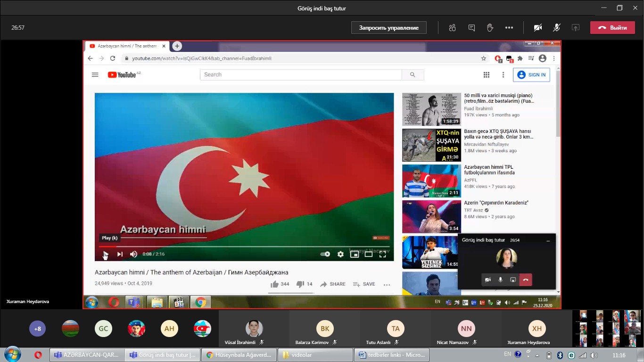Screen dimensions: 644x362
Task: Click the Opera icon in taskbar
Action: (38, 355)
